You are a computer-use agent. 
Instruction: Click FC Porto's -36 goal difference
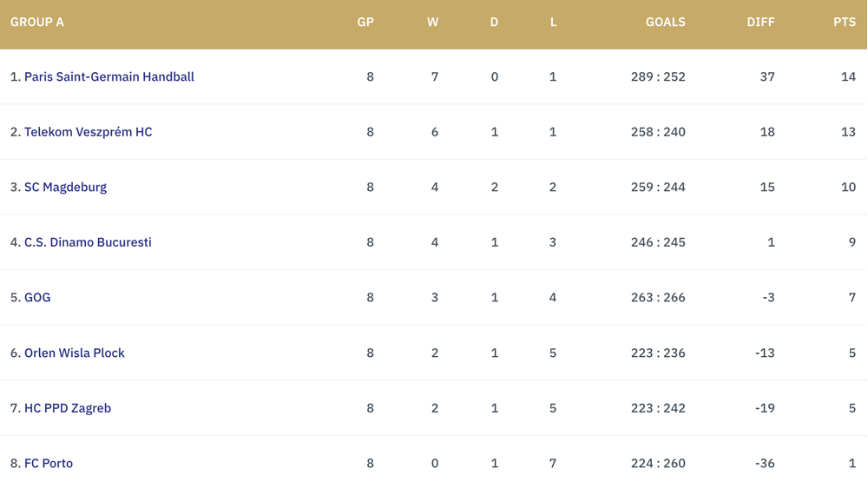[765, 463]
